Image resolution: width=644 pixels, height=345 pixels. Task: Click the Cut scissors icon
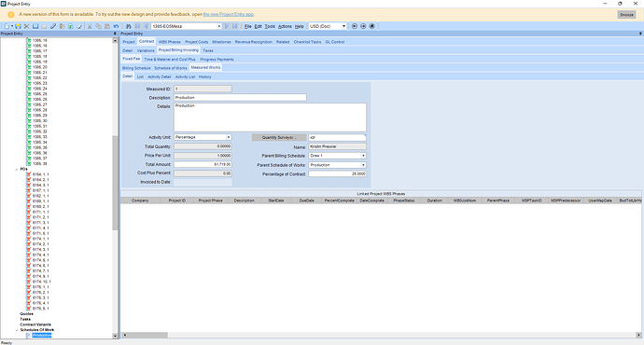pos(90,26)
